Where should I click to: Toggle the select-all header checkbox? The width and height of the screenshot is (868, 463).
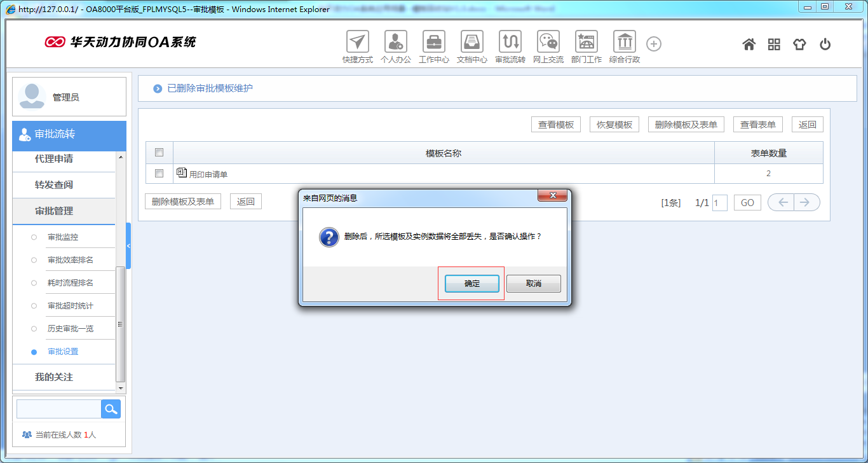point(159,153)
